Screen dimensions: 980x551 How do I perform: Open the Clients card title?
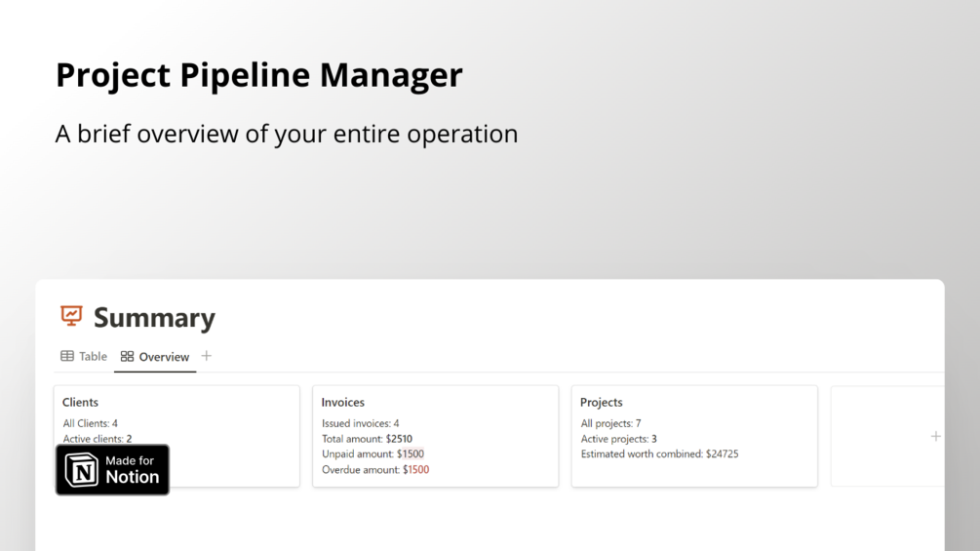pos(80,402)
